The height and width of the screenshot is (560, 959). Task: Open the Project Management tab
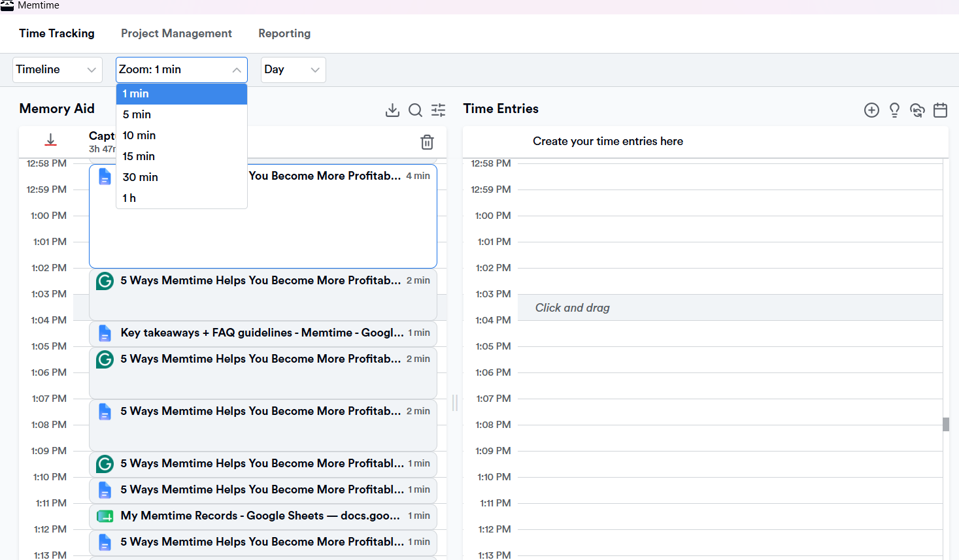pyautogui.click(x=177, y=33)
